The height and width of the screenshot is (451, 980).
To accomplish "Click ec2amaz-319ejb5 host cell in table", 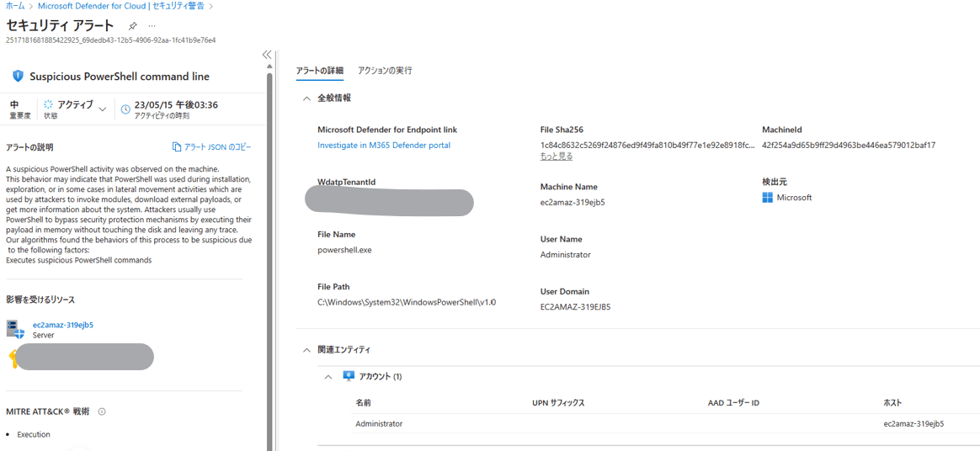I will pyautogui.click(x=913, y=423).
